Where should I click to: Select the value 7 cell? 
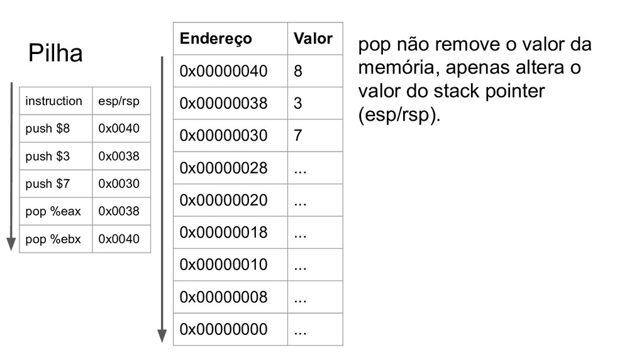315,136
